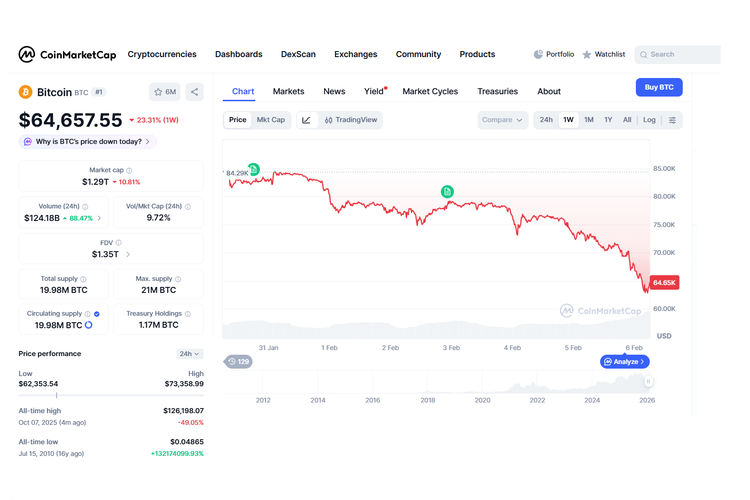750x500 pixels.
Task: Click the low-high price range slider
Action: coord(111,395)
